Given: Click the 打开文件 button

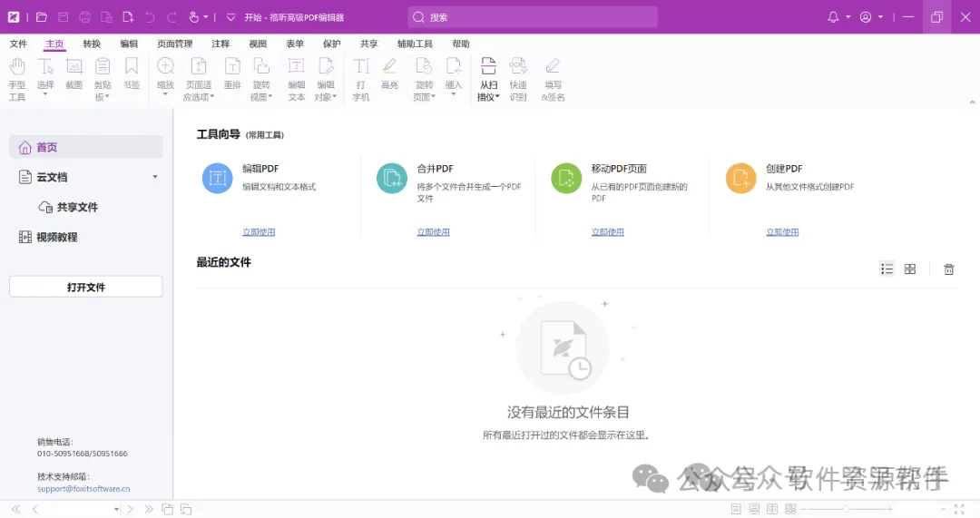Looking at the screenshot, I should coord(85,287).
